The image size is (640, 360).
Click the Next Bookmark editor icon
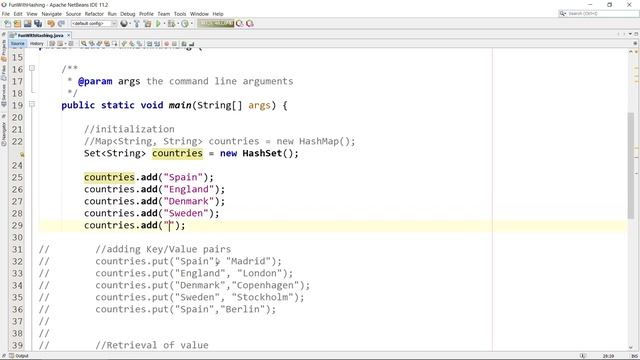132,43
